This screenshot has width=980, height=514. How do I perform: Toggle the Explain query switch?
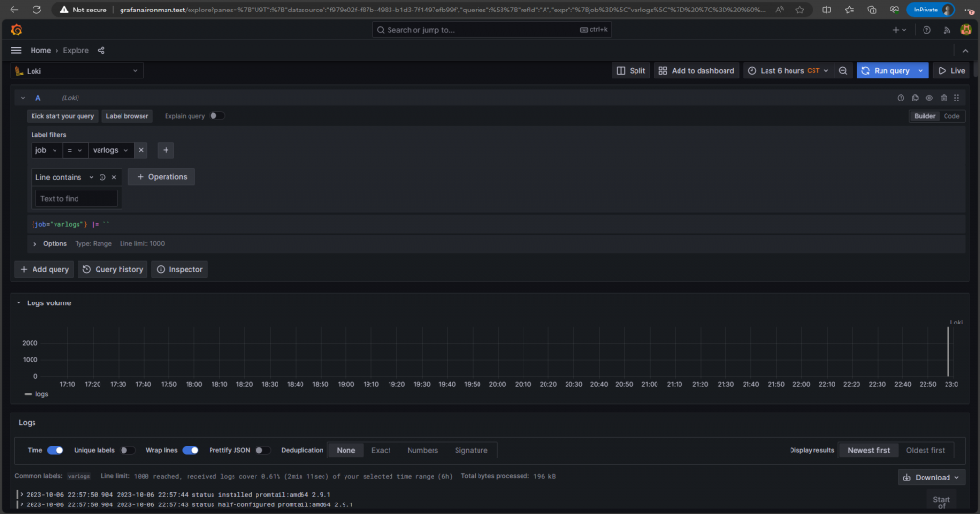(x=216, y=116)
